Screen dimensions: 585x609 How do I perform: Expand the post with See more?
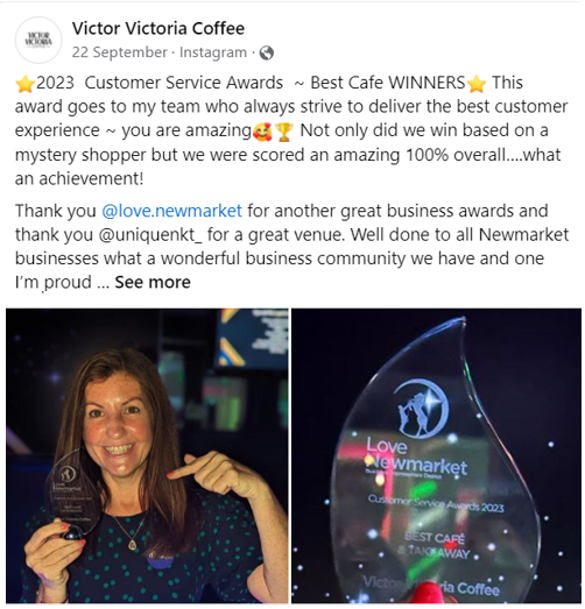pos(153,282)
